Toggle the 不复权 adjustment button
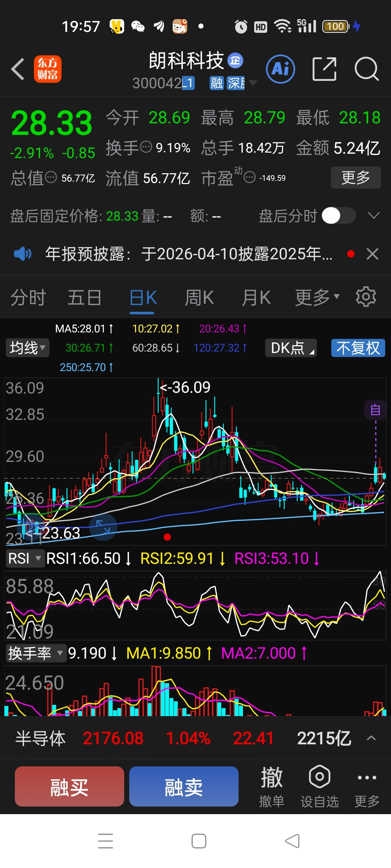 358,348
